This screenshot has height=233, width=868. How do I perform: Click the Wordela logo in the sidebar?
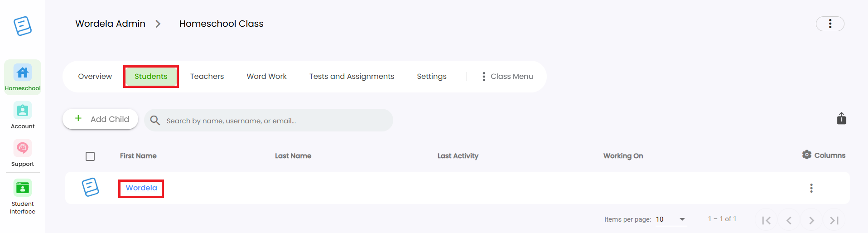point(23,26)
